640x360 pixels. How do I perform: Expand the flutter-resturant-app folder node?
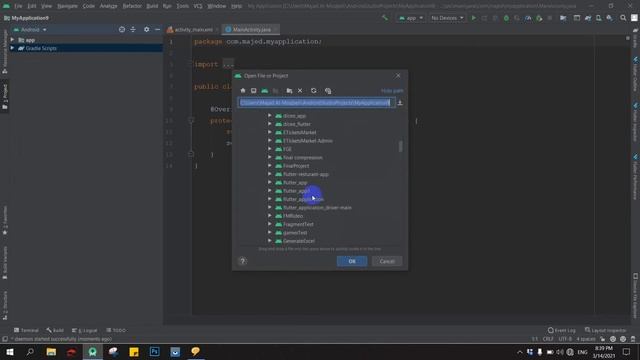(270, 174)
